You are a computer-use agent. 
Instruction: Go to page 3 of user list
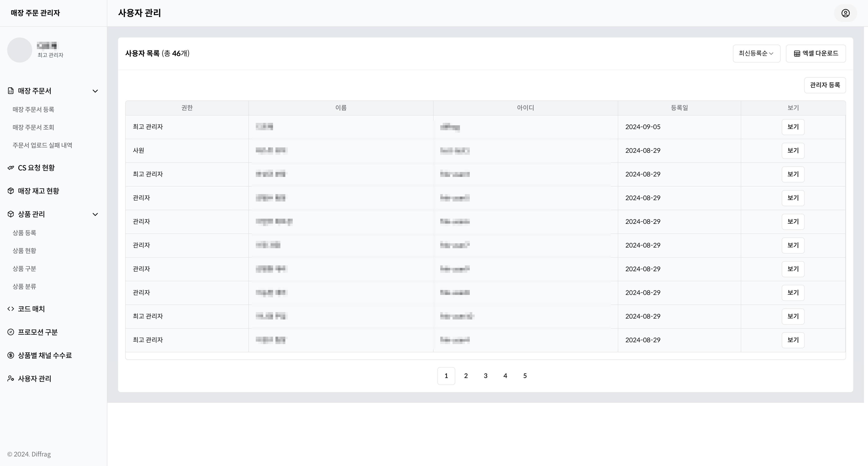486,376
